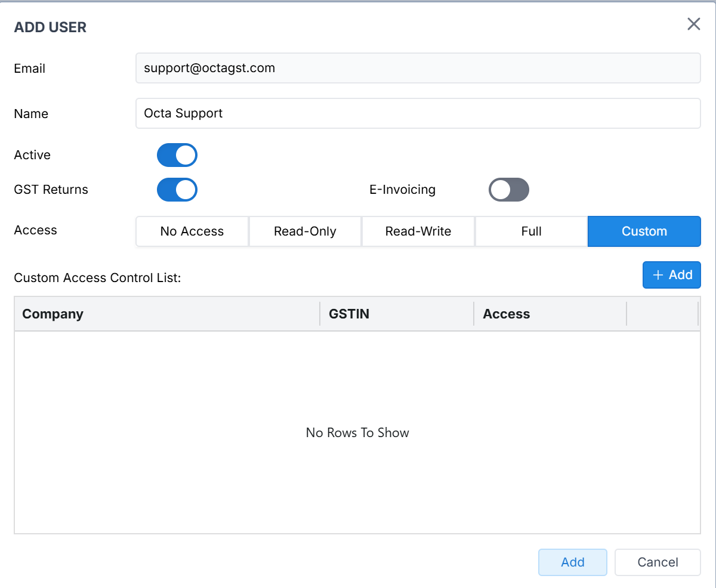The height and width of the screenshot is (588, 716).
Task: Click into the Name text field
Action: (x=418, y=113)
